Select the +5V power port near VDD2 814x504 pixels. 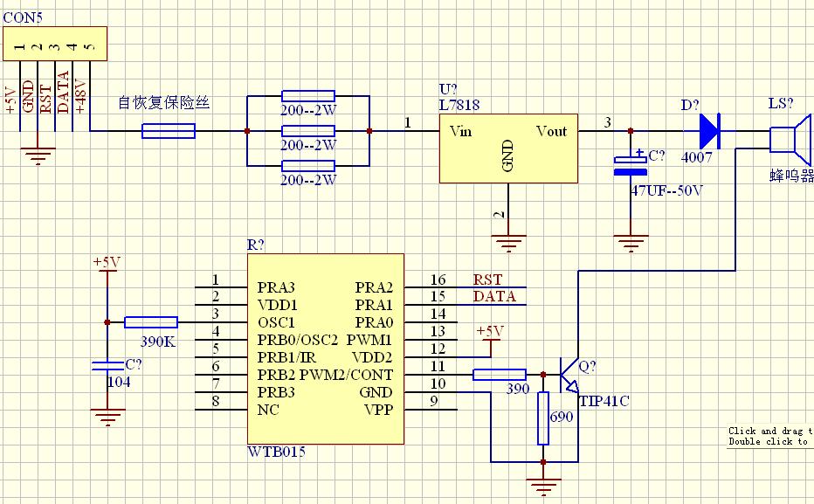[490, 334]
